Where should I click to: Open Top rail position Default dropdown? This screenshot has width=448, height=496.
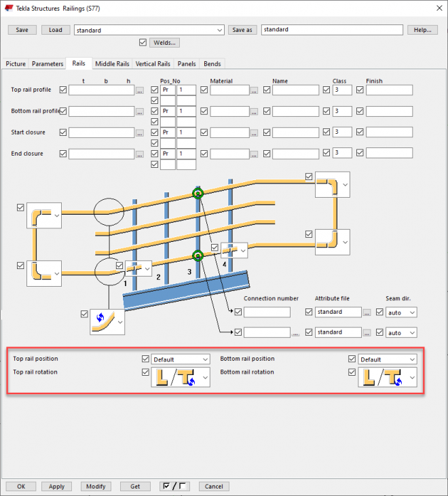[181, 359]
